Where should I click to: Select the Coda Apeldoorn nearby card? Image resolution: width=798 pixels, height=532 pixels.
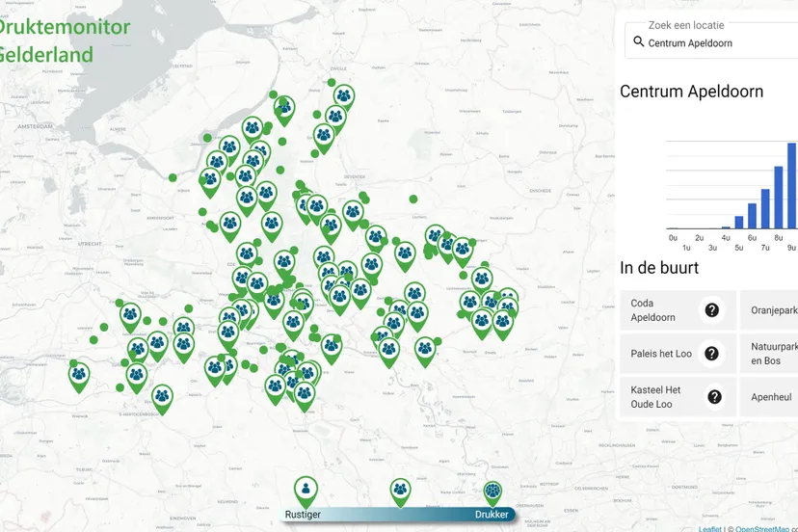click(x=678, y=310)
